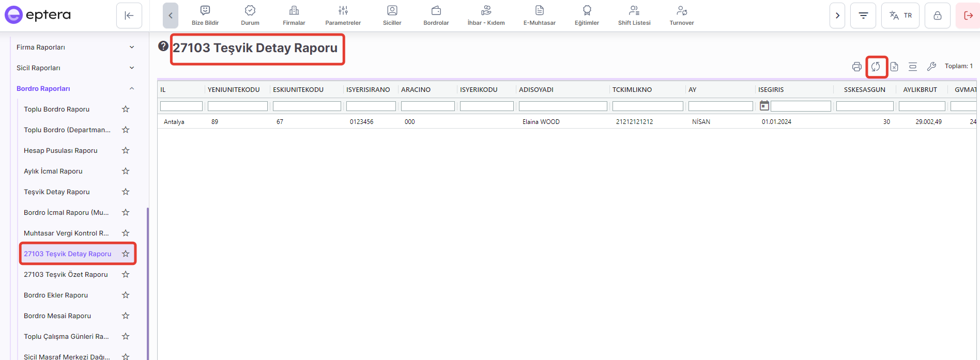
Task: Click the ADISOYADI filter input field
Action: [563, 106]
